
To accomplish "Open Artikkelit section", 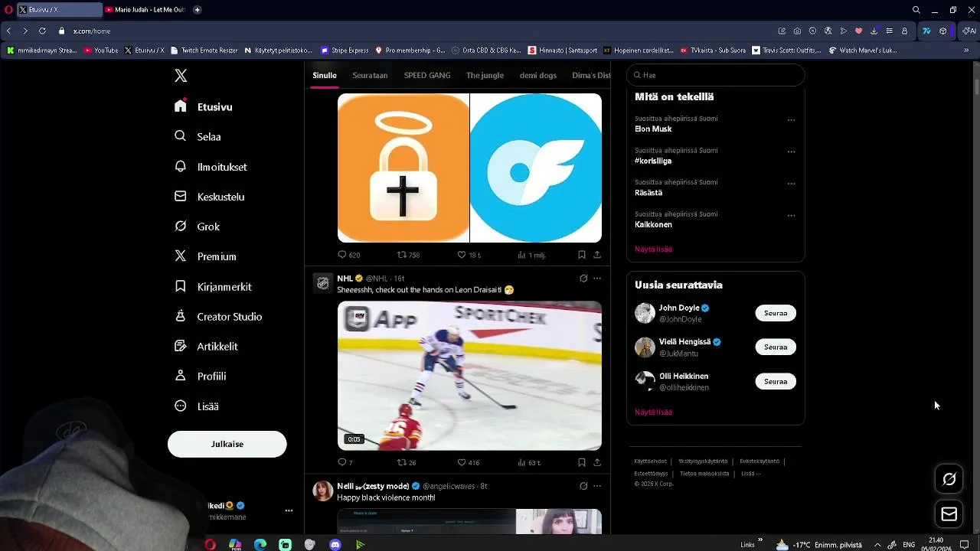I will [206, 346].
